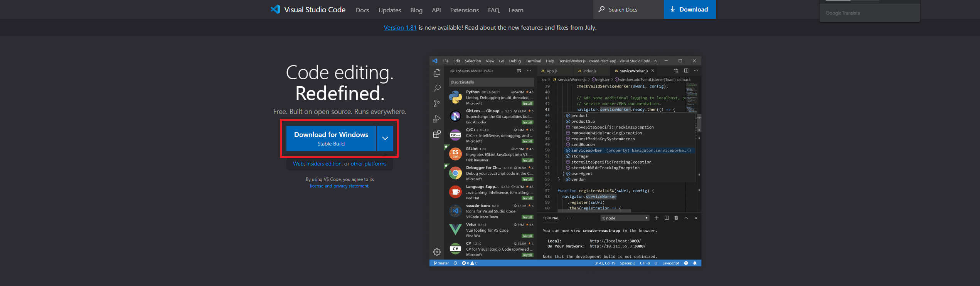
Task: Expand the download options chevron dropdown
Action: coord(385,138)
